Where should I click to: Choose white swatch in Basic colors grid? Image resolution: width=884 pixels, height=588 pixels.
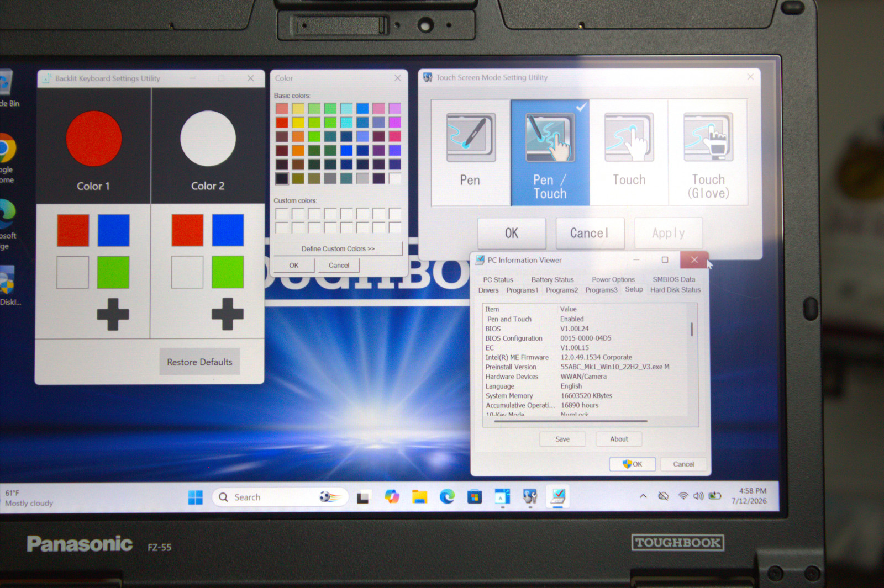(x=394, y=178)
